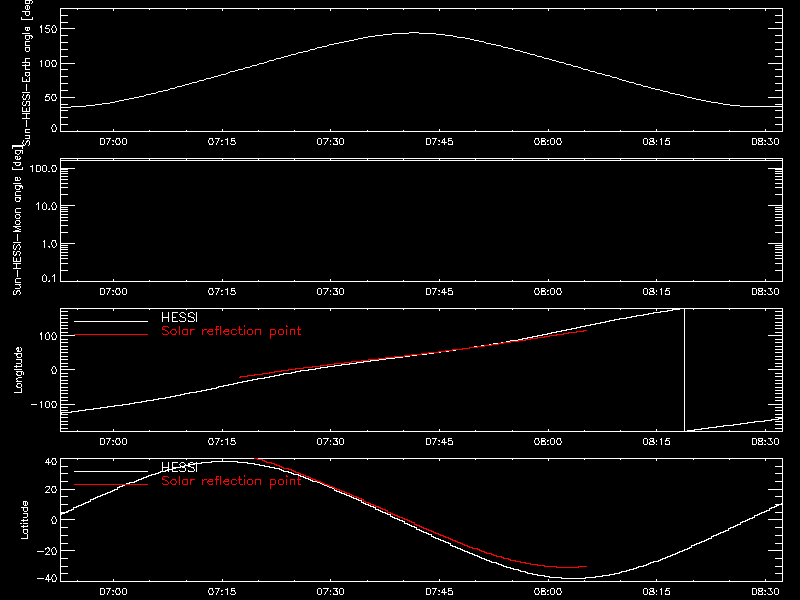Click red legend line sample in Longitude plot
The image size is (800, 600).
(x=111, y=335)
